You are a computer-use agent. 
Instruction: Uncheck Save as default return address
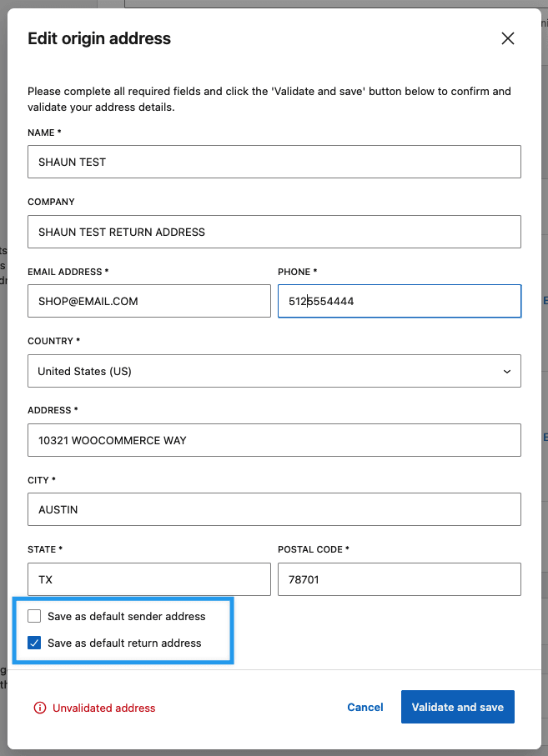tap(34, 643)
